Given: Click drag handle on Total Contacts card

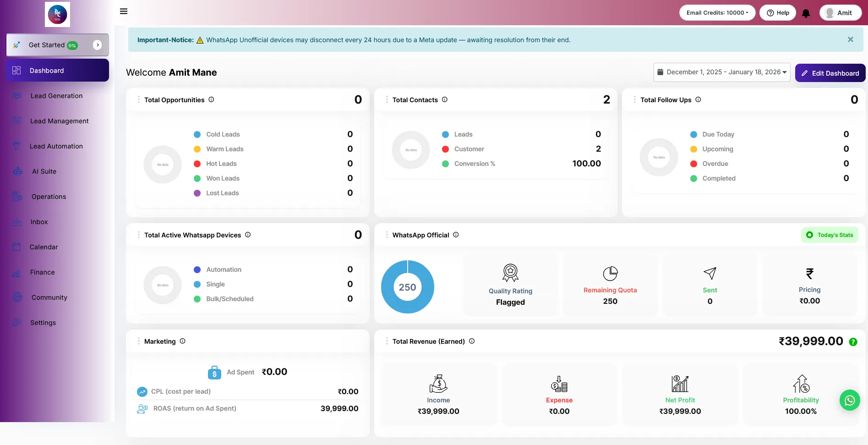Looking at the screenshot, I should coord(387,99).
